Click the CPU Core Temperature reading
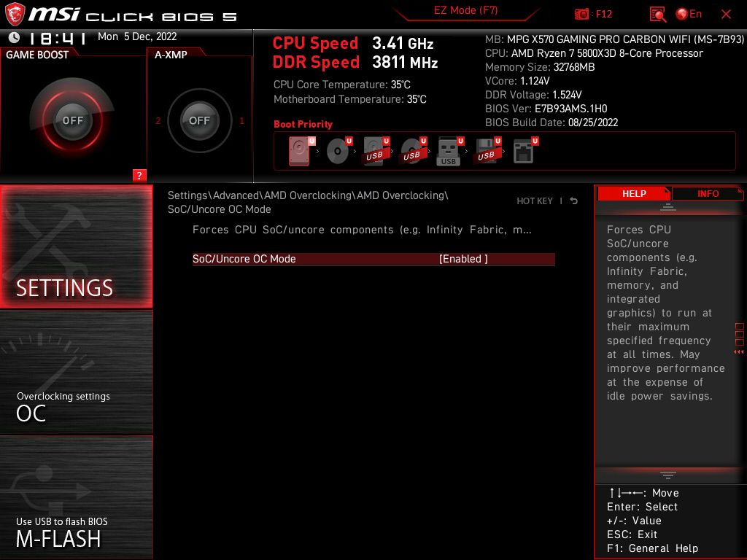Viewport: 747px width, 560px height. pyautogui.click(x=341, y=85)
